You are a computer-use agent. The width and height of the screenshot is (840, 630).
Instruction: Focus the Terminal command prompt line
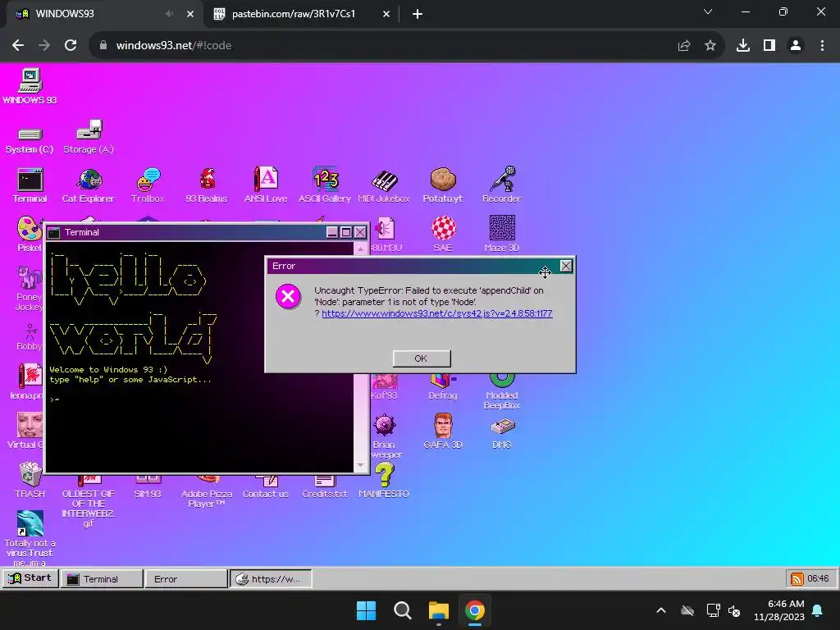click(x=199, y=399)
